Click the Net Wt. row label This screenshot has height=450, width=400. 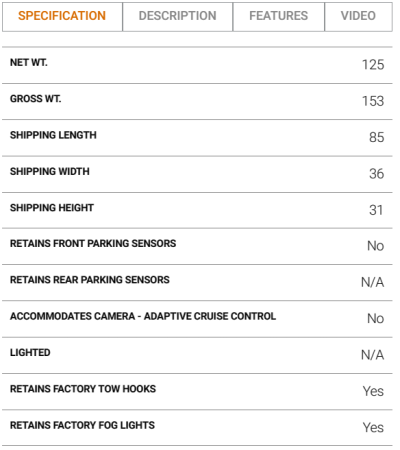tap(29, 63)
